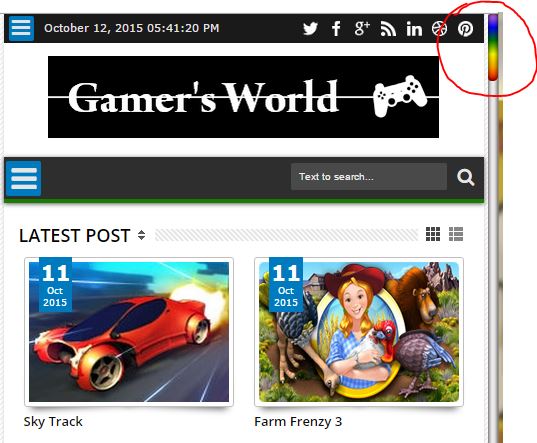Image resolution: width=537 pixels, height=443 pixels.
Task: Open the Sky Track post title
Action: [53, 421]
